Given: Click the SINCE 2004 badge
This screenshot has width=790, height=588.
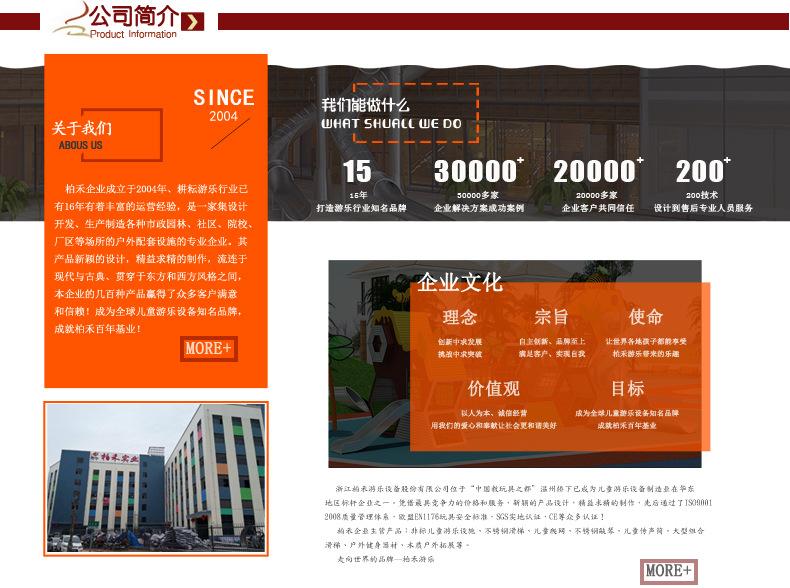Looking at the screenshot, I should pos(224,105).
